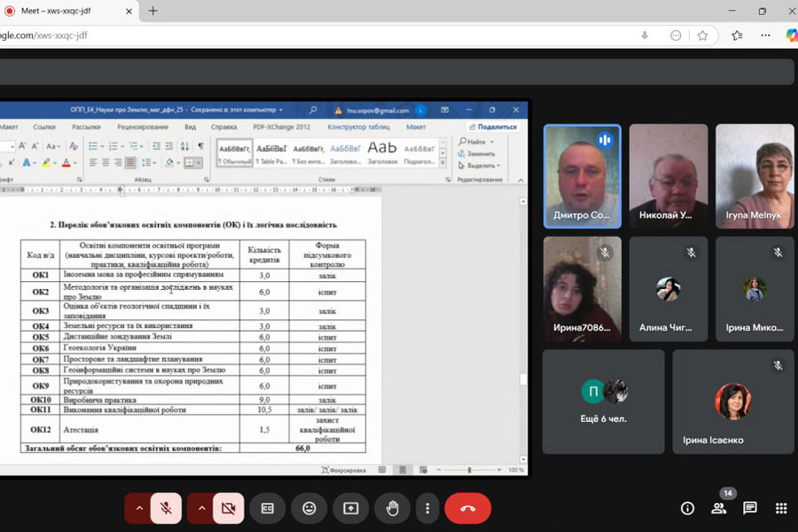Viewport: 798px width, 532px height.
Task: Open more options three-dot menu
Action: pos(427,508)
